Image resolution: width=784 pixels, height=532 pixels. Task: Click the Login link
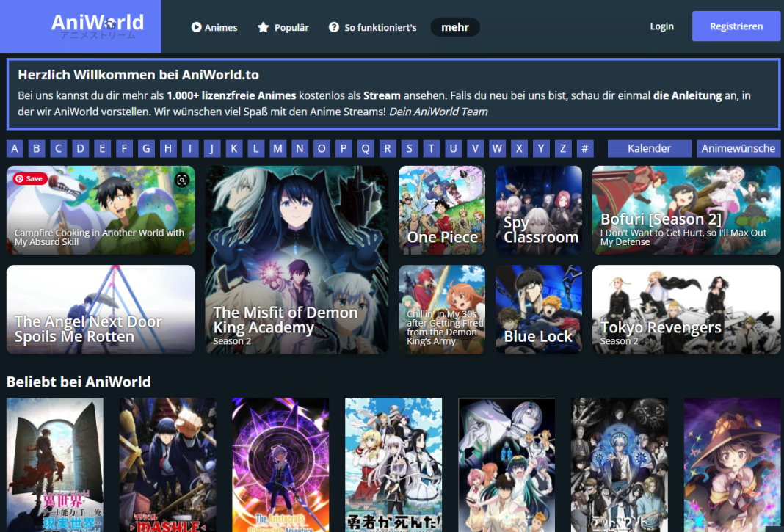[661, 26]
